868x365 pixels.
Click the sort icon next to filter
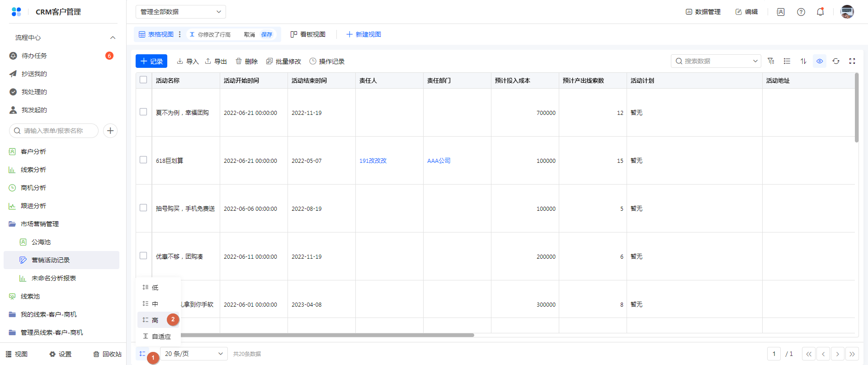point(803,61)
